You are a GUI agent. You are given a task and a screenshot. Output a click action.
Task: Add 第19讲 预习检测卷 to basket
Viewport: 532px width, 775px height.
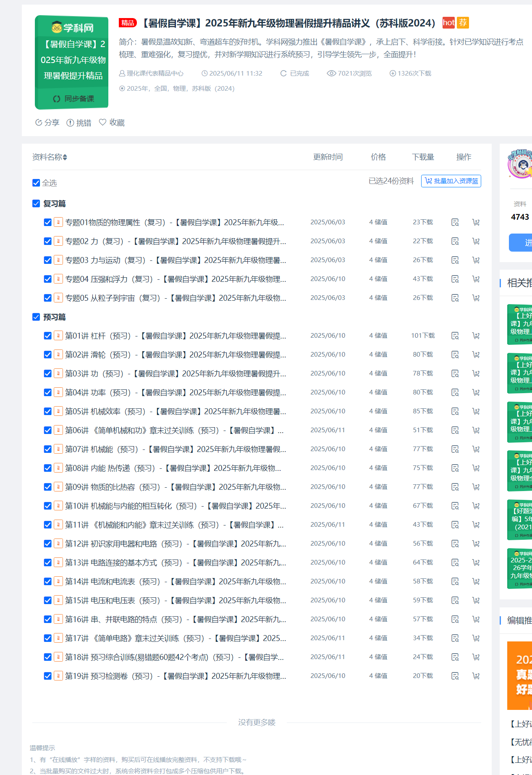pos(476,676)
